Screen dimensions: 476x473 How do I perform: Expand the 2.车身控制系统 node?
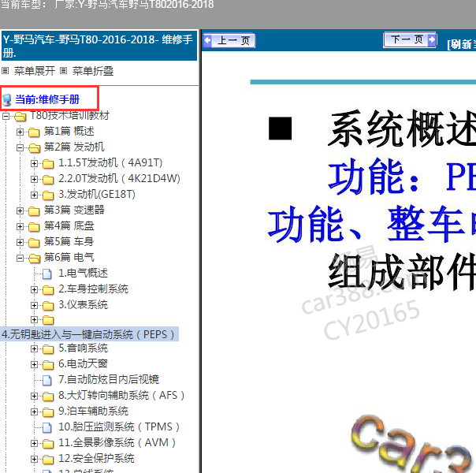[x=35, y=289]
